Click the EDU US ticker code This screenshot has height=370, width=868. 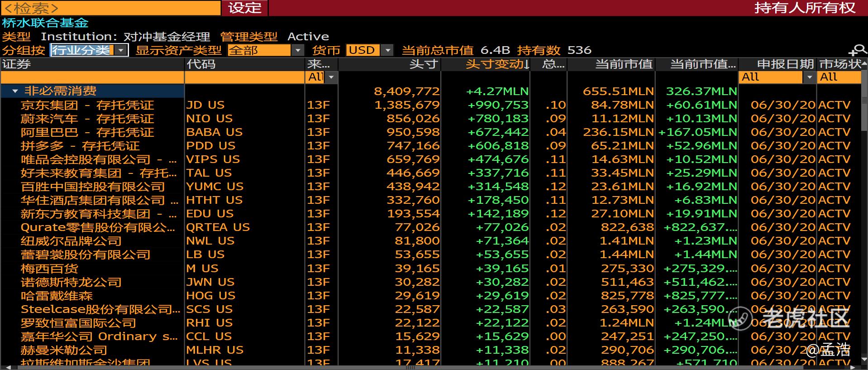click(210, 214)
